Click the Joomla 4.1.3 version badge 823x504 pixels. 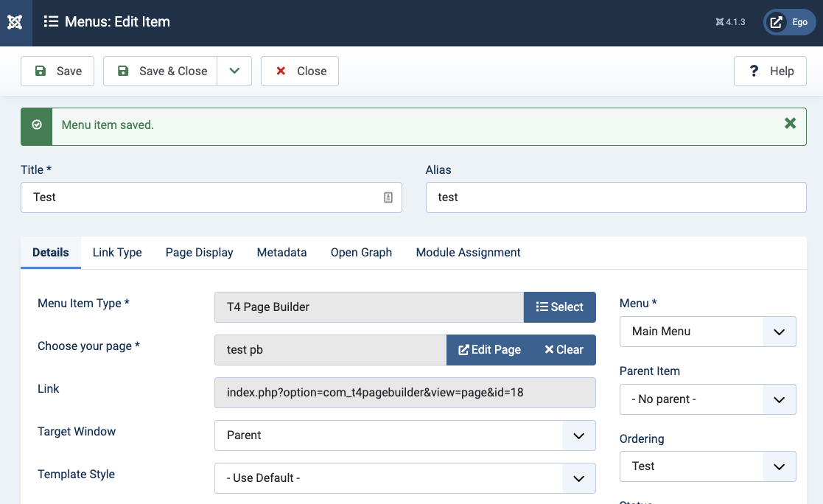point(730,22)
